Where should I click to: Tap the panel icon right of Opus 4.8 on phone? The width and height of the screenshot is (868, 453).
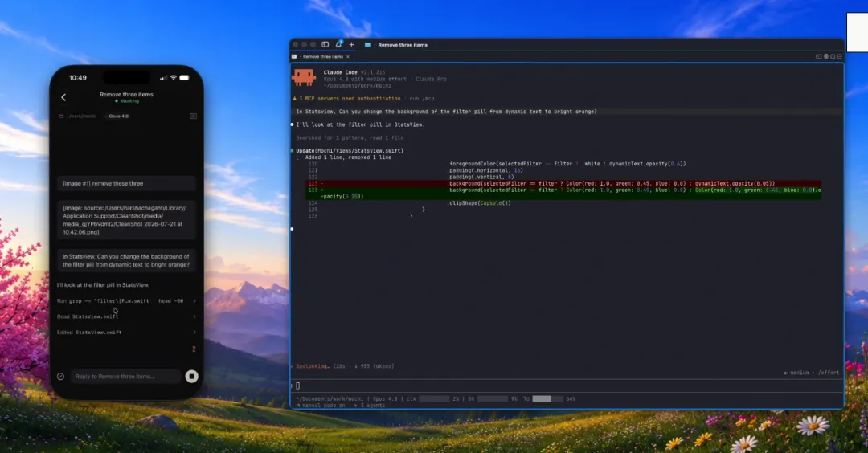pos(193,116)
